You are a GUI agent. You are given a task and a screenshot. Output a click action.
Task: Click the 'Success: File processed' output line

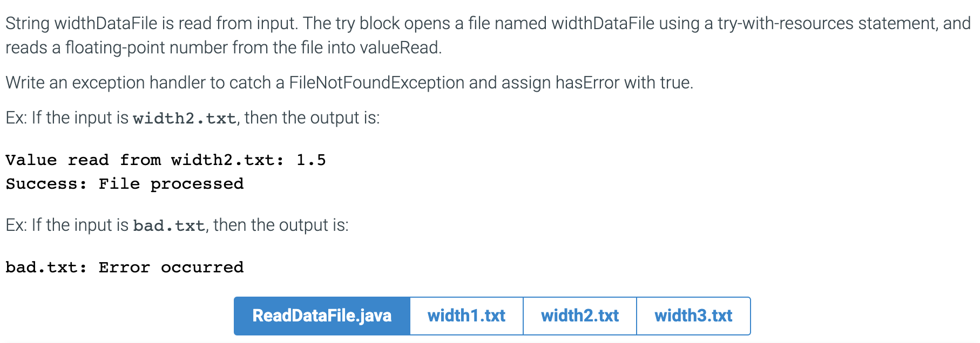coord(125,184)
